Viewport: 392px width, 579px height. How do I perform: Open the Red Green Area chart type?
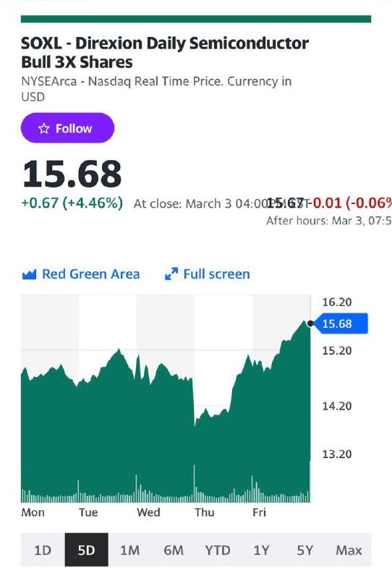pyautogui.click(x=81, y=274)
